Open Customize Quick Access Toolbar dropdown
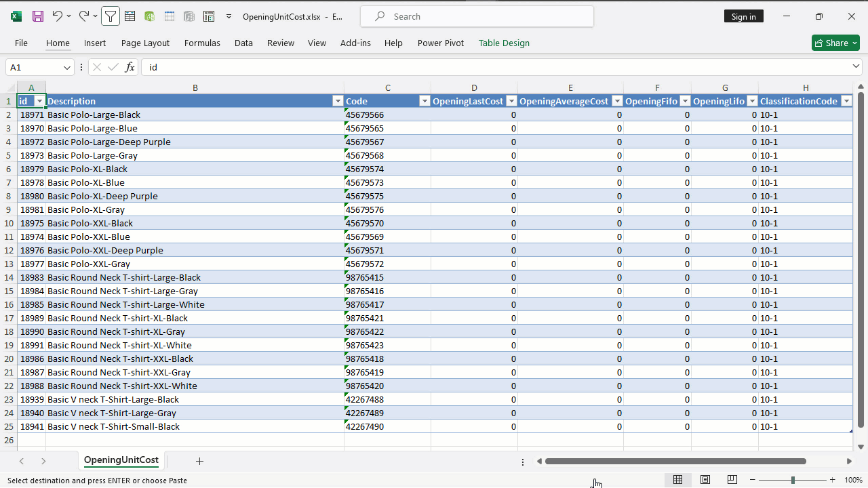Screen dimensions: 868x488 click(229, 16)
